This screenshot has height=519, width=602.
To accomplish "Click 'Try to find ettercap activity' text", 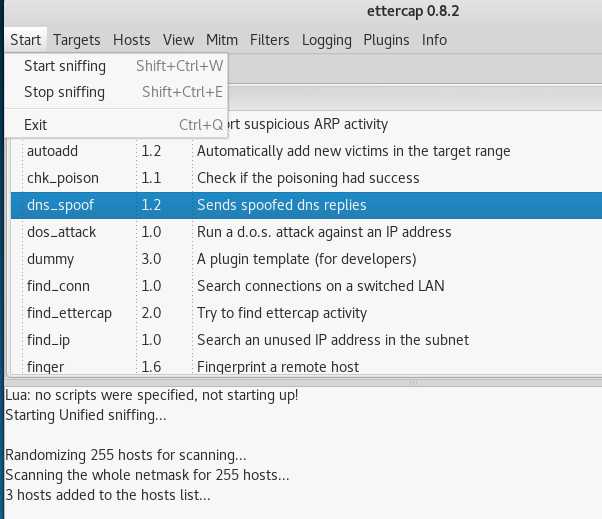I will point(282,313).
